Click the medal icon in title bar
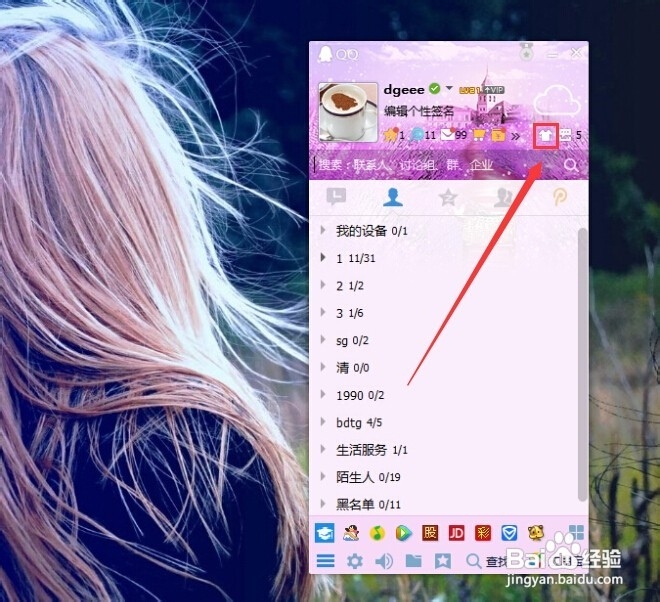660x602 pixels. click(527, 52)
